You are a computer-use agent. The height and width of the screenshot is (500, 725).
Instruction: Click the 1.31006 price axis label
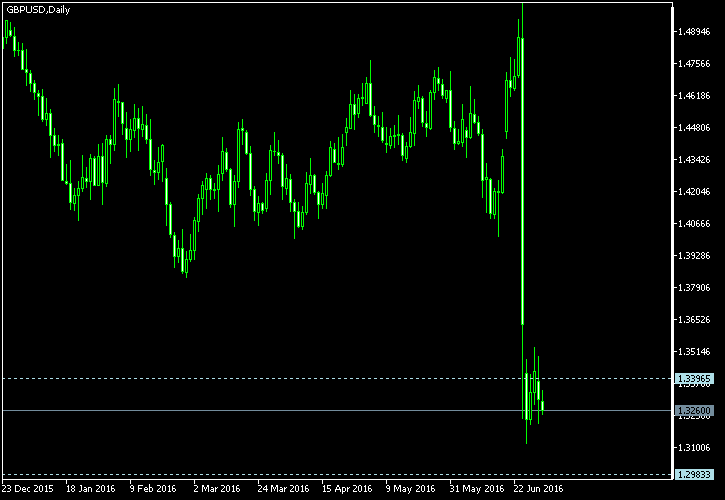coord(694,448)
